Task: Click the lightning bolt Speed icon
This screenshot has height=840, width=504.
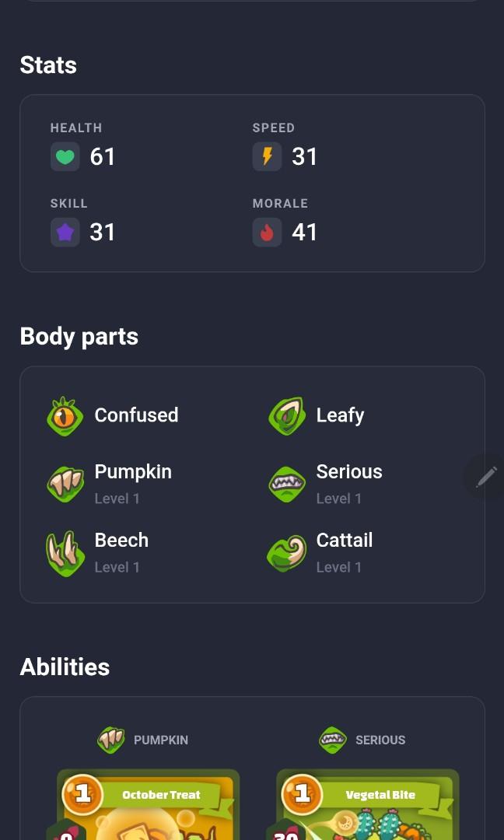Action: click(x=267, y=157)
